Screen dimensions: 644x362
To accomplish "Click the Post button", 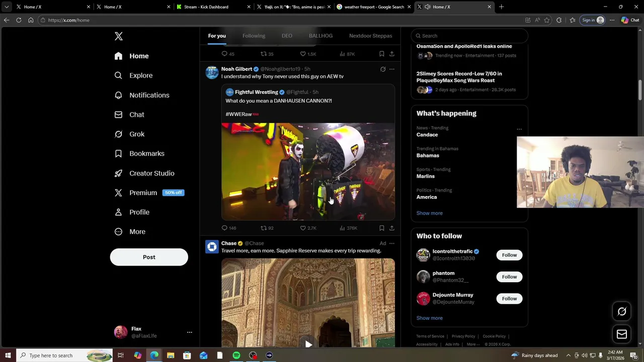I will [149, 257].
